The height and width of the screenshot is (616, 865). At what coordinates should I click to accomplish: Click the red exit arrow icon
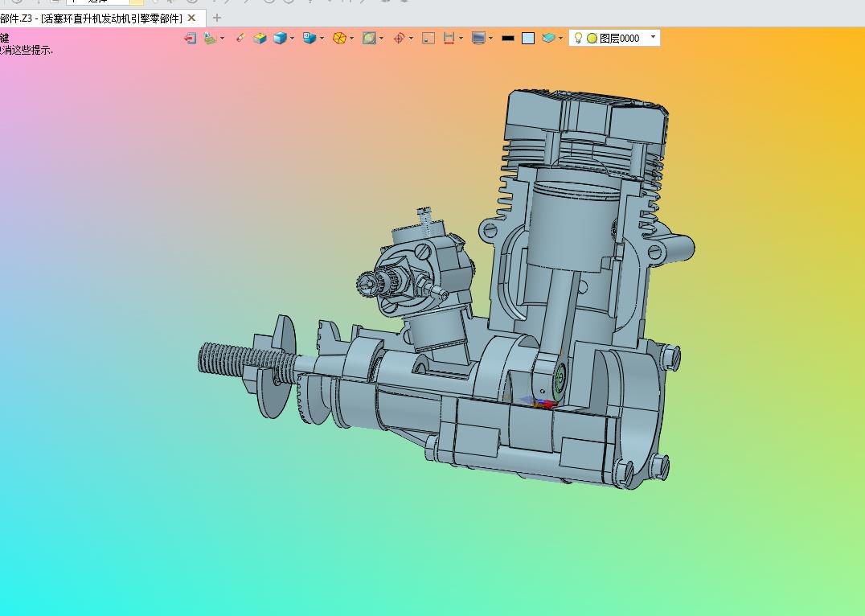coord(191,38)
